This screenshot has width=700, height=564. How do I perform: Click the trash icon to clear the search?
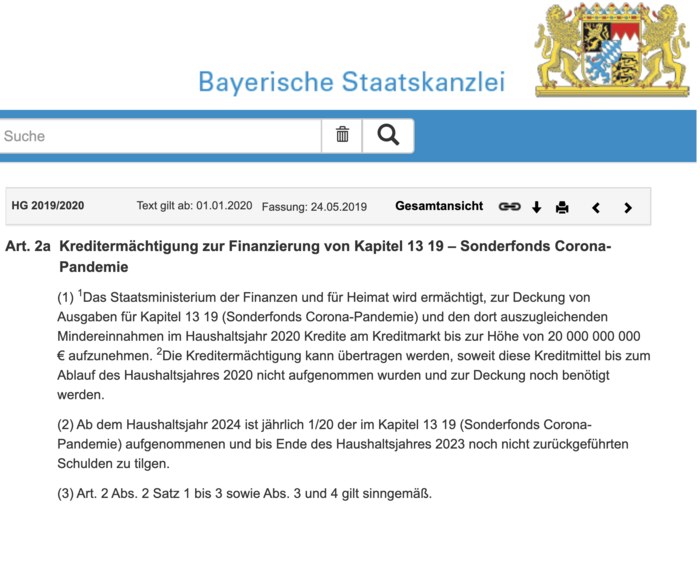pyautogui.click(x=342, y=136)
